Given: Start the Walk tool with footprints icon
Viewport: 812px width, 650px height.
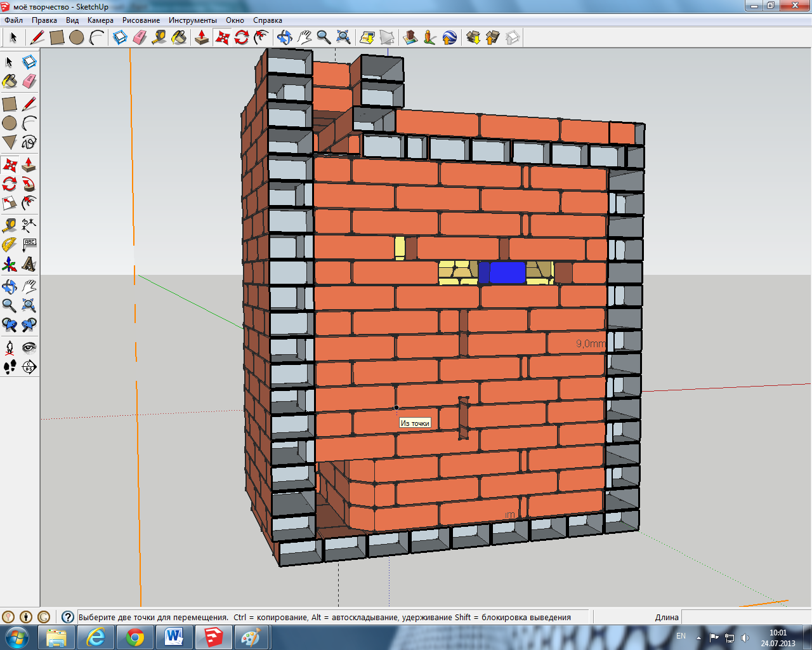Looking at the screenshot, I should pos(10,367).
